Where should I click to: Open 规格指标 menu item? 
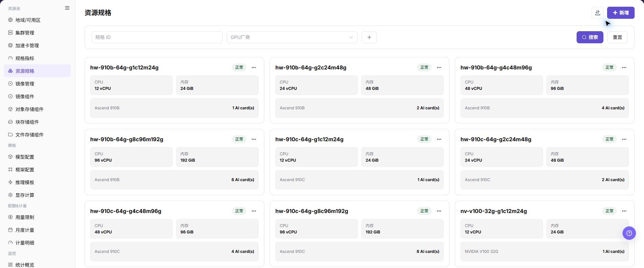coord(38,58)
